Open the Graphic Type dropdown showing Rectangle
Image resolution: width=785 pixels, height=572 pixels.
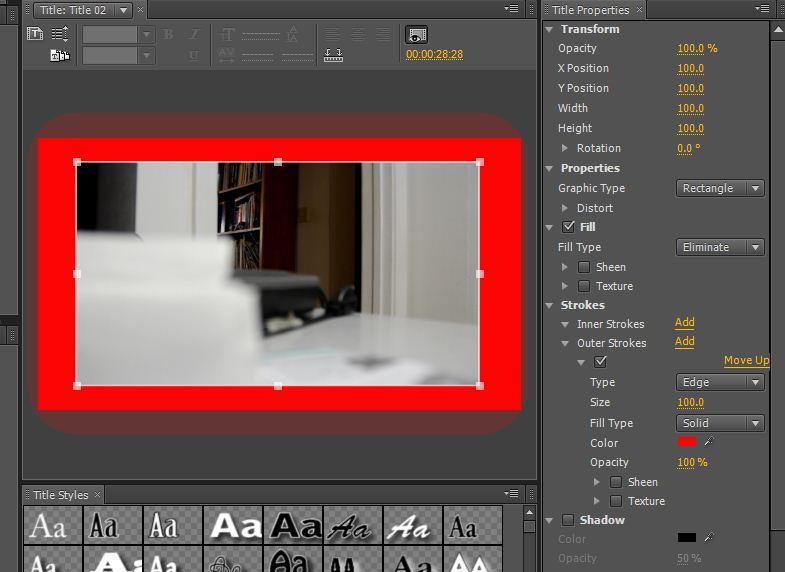(720, 188)
